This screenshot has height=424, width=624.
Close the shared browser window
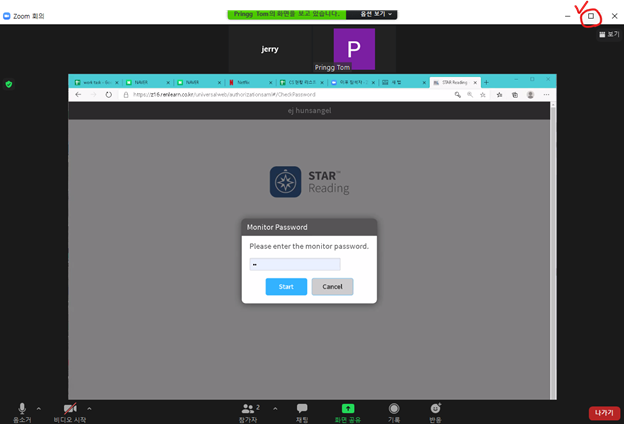pos(548,79)
